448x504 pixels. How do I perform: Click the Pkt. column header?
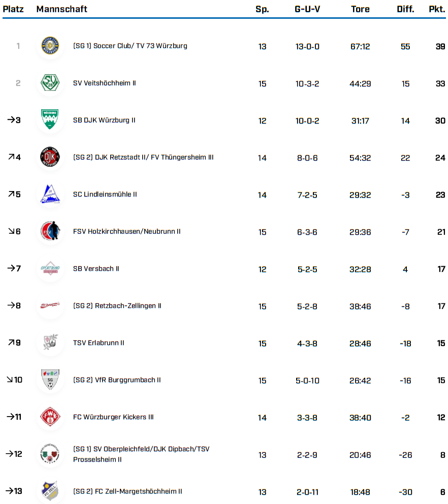click(x=437, y=9)
